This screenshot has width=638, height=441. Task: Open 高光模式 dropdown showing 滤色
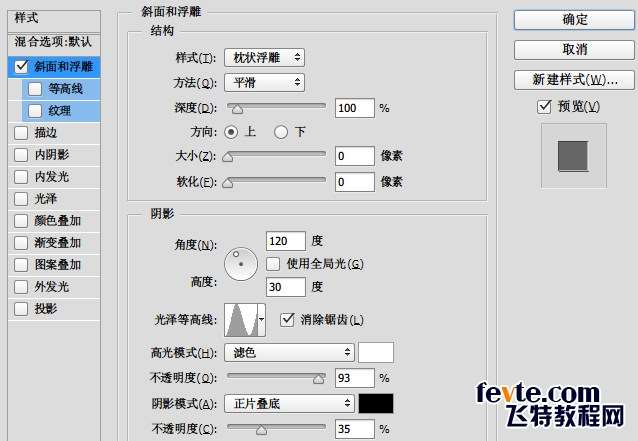[289, 352]
